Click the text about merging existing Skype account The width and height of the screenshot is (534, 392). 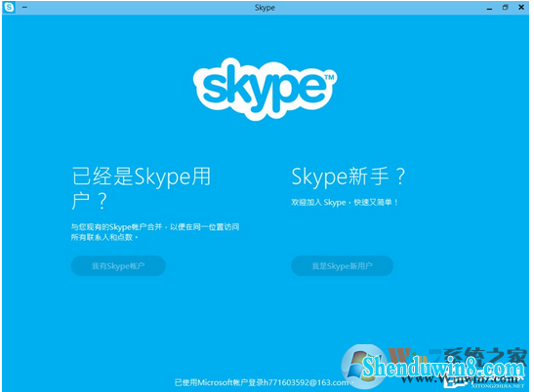[x=155, y=232]
